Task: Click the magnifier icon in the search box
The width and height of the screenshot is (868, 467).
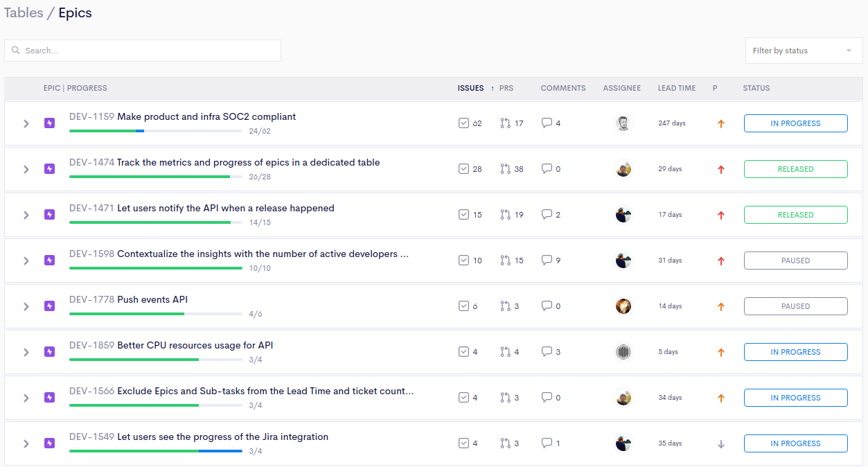Action: click(x=16, y=51)
